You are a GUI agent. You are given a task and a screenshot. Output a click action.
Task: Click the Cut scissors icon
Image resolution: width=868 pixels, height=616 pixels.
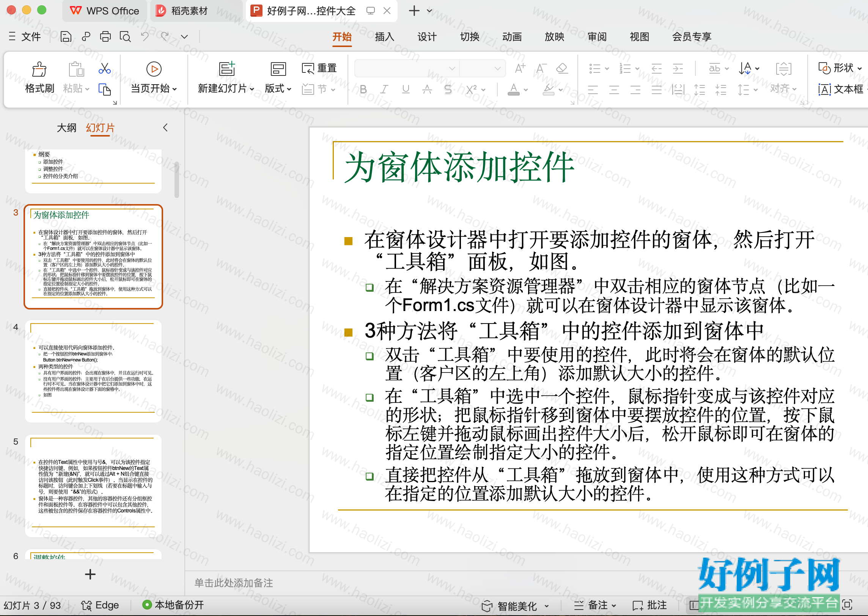point(105,68)
